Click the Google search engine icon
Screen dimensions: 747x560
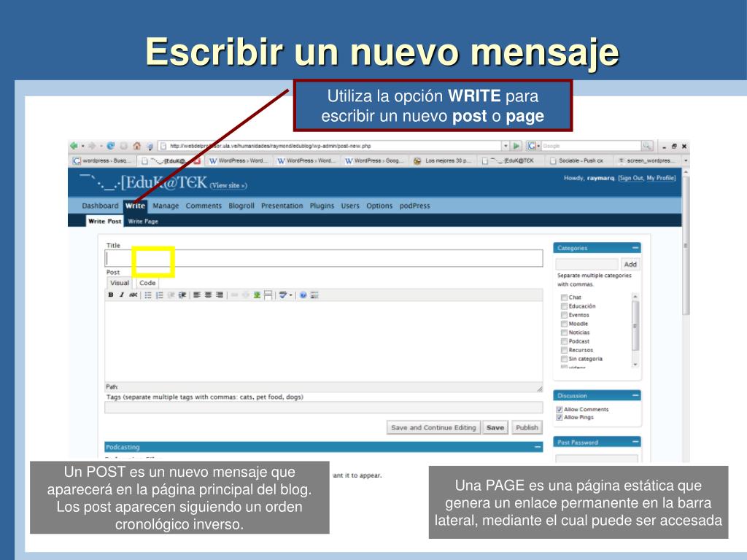[531, 146]
